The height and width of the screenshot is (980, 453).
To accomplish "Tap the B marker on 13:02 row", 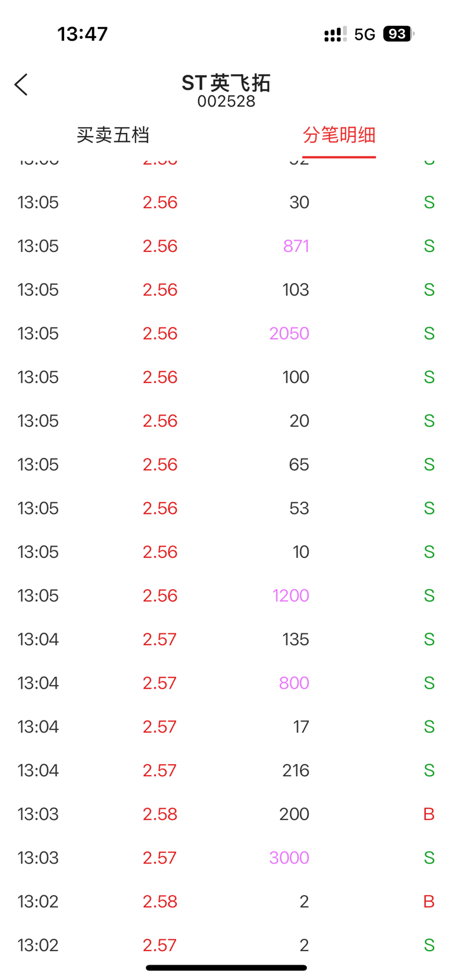I will 429,902.
